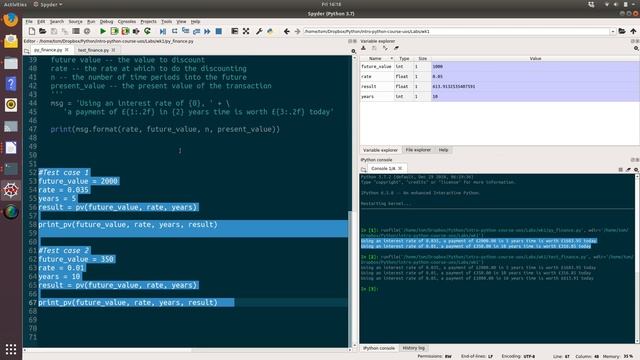Open the Tools menu
The height and width of the screenshot is (360, 640).
pyautogui.click(x=167, y=22)
